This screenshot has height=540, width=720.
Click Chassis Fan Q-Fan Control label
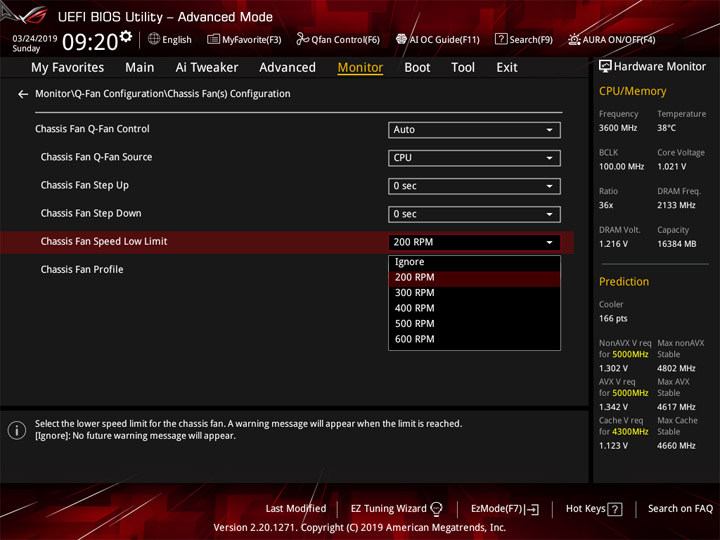[x=92, y=129]
